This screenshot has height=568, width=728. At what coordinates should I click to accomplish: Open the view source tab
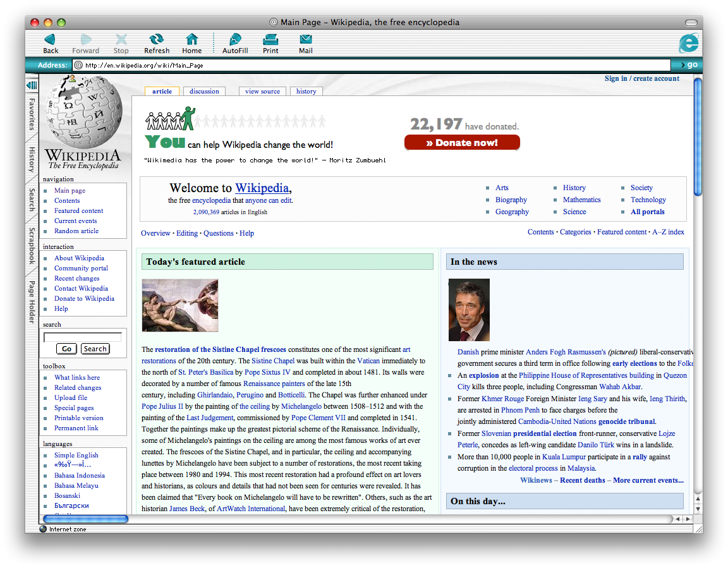pyautogui.click(x=262, y=92)
